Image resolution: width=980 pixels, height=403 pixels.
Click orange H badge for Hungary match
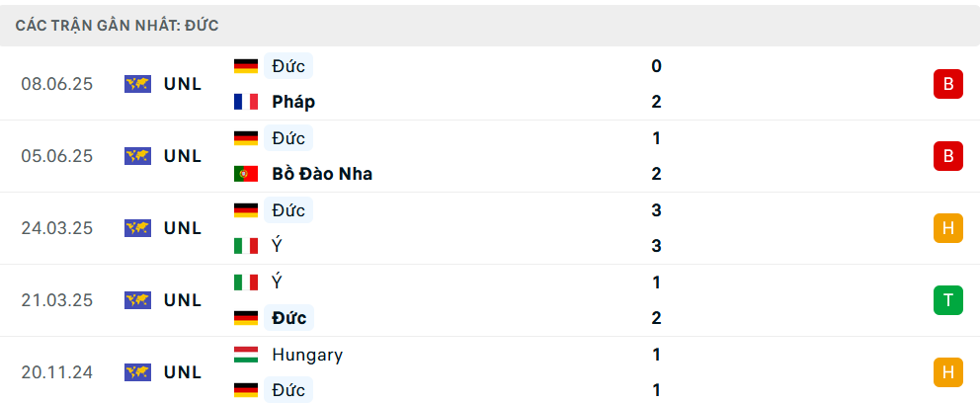click(947, 372)
